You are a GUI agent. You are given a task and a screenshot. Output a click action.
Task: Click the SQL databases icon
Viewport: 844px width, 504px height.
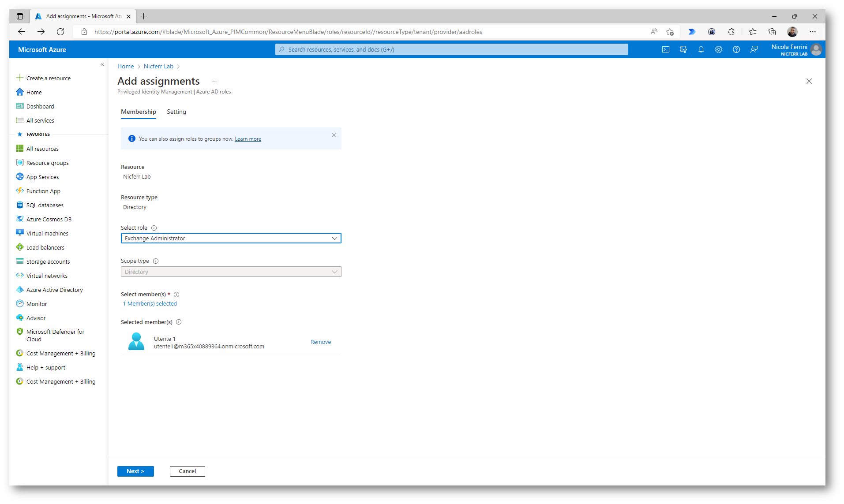point(20,205)
